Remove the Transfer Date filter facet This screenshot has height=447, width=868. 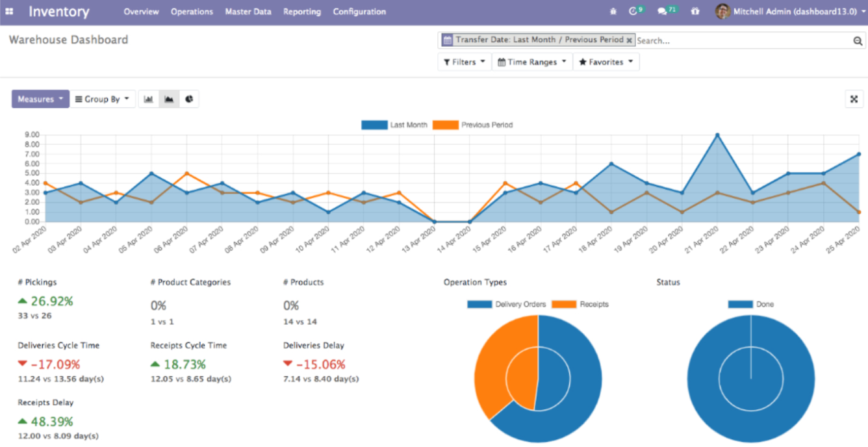click(x=629, y=40)
